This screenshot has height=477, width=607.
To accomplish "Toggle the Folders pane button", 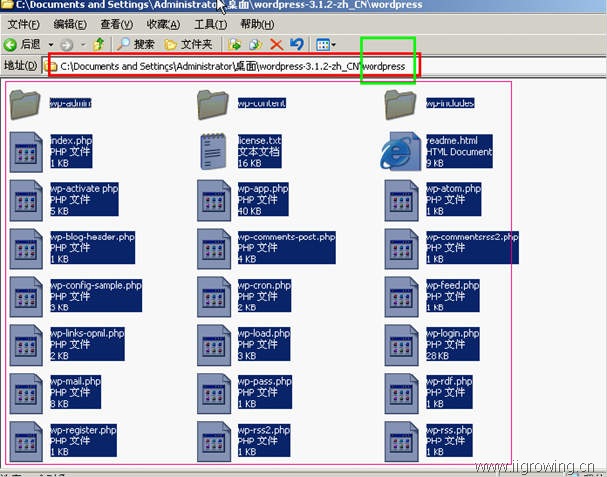I will click(188, 45).
